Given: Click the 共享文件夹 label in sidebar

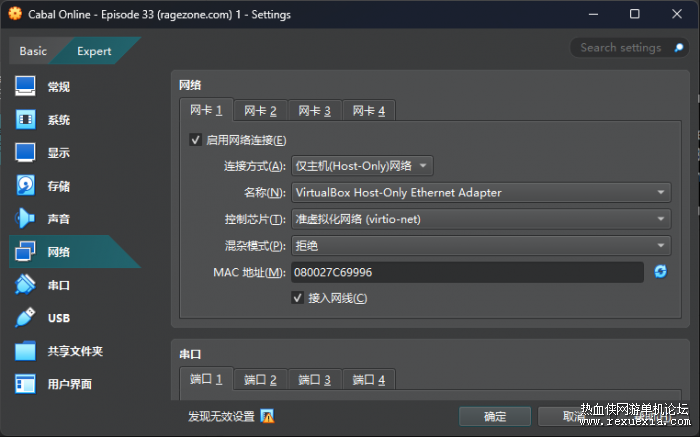Looking at the screenshot, I should [x=75, y=351].
